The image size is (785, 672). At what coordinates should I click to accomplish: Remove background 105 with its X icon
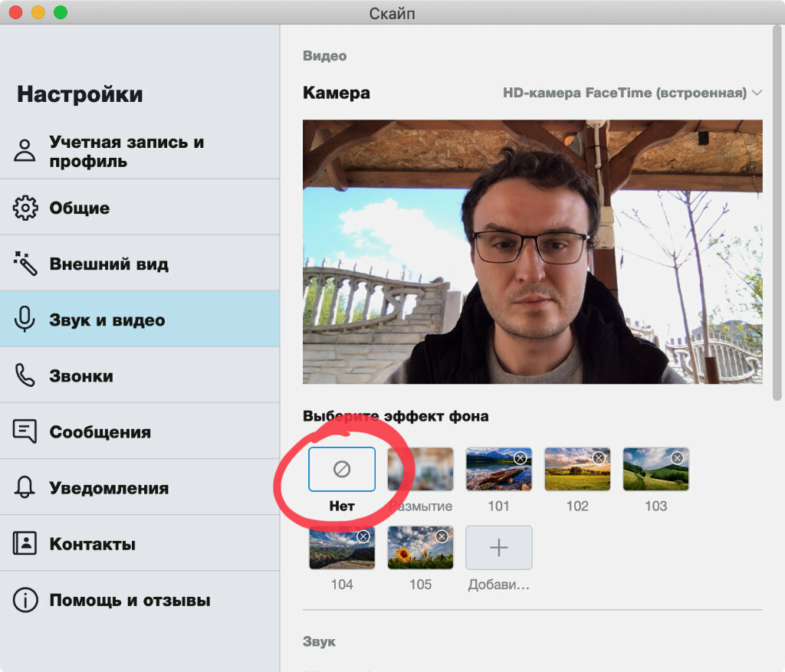point(442,536)
